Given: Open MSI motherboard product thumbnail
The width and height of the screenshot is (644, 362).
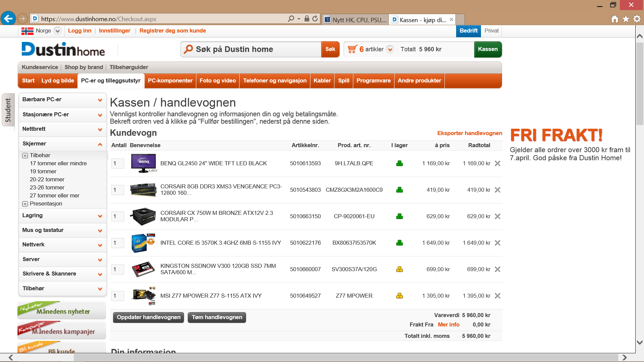Looking at the screenshot, I should coord(144,296).
